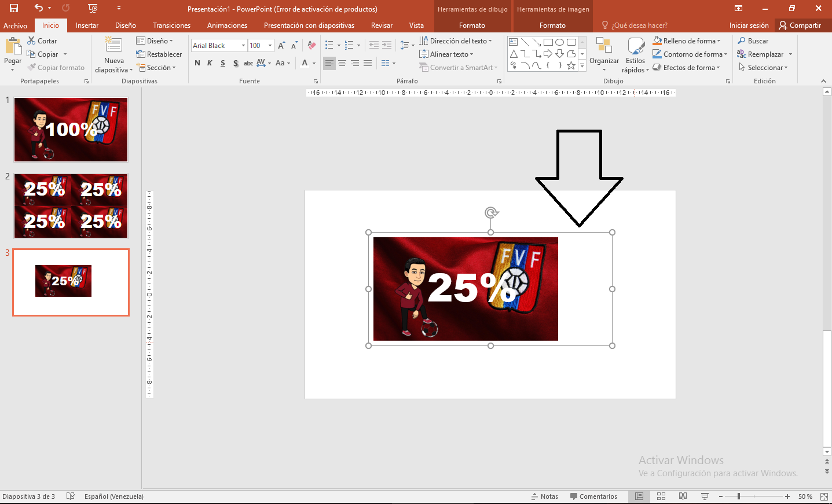The image size is (832, 504).
Task: Click the Iniciar sesión link
Action: [749, 25]
